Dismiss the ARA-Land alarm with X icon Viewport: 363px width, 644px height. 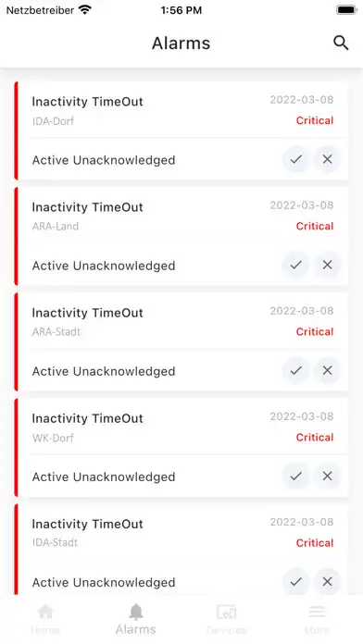[327, 265]
